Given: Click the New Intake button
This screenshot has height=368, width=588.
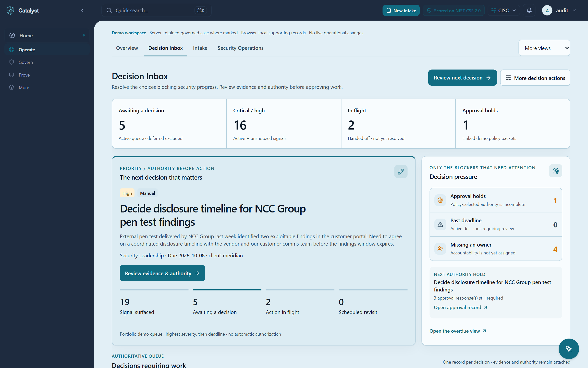Looking at the screenshot, I should click(x=401, y=10).
